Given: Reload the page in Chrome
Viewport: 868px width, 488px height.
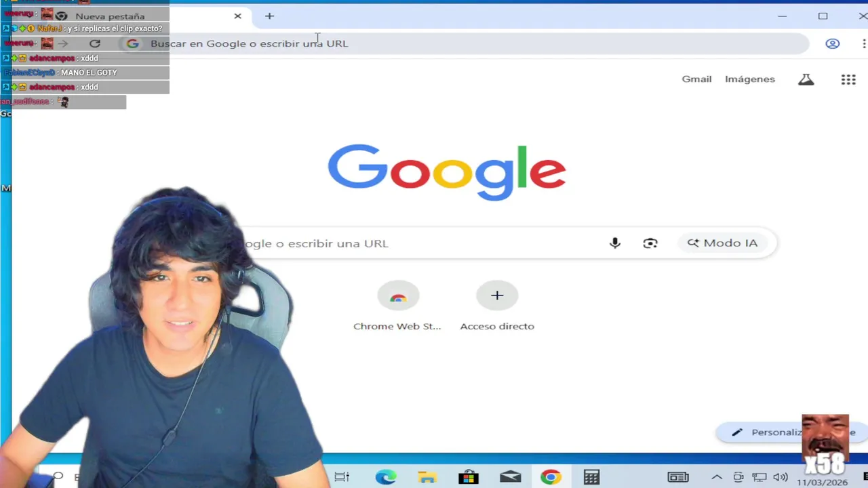Looking at the screenshot, I should click(95, 43).
